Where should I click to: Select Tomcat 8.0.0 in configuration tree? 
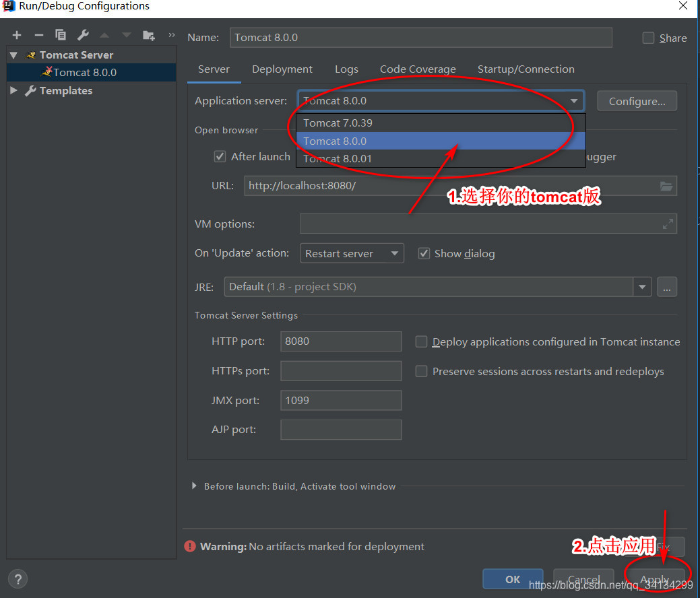point(92,72)
